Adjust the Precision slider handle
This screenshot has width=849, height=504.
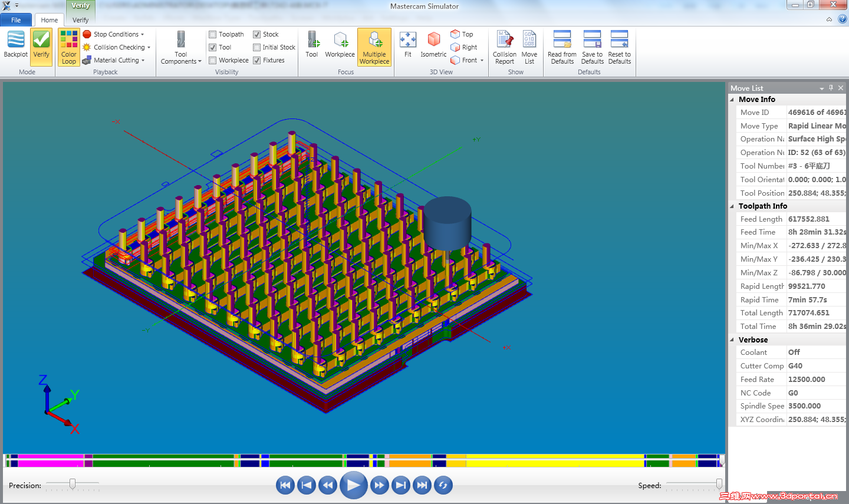pyautogui.click(x=73, y=484)
